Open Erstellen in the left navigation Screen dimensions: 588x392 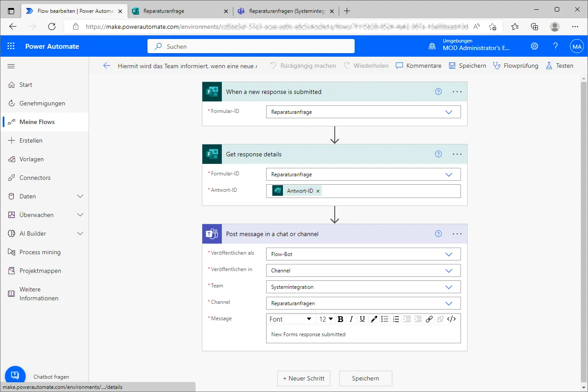(44, 140)
